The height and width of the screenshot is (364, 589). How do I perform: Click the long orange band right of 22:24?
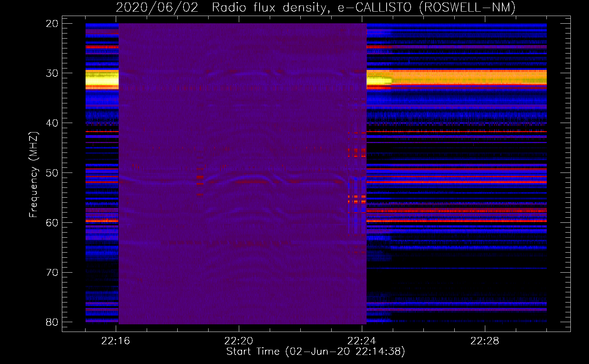coord(469,77)
